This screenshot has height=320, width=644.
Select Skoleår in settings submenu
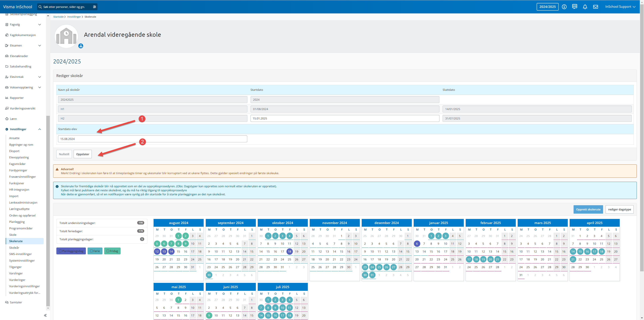point(14,248)
